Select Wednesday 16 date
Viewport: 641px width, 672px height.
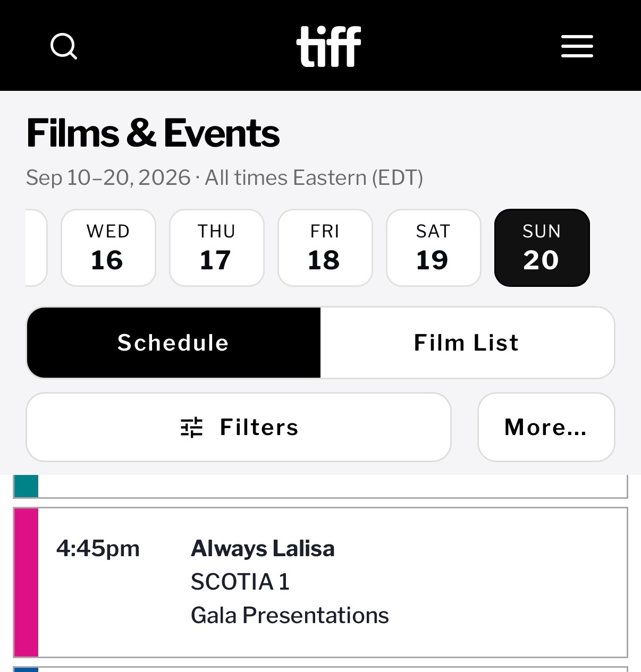tap(108, 248)
